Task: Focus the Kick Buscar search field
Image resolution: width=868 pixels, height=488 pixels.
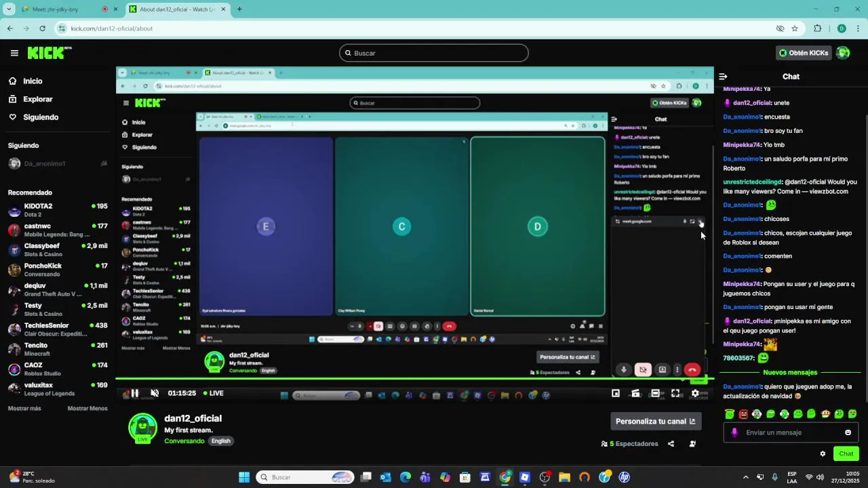Action: 434,53
